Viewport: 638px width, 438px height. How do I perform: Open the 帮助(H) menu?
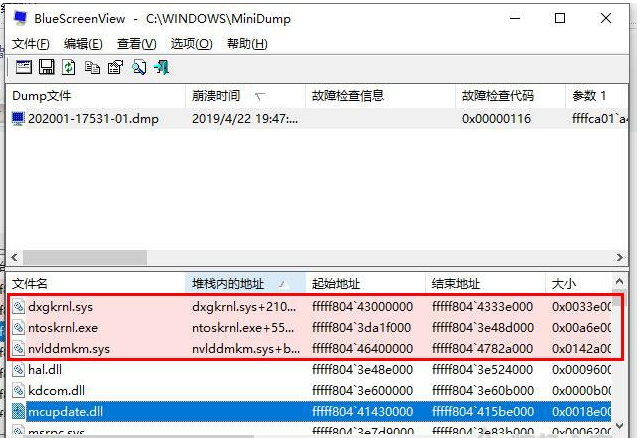(x=247, y=44)
